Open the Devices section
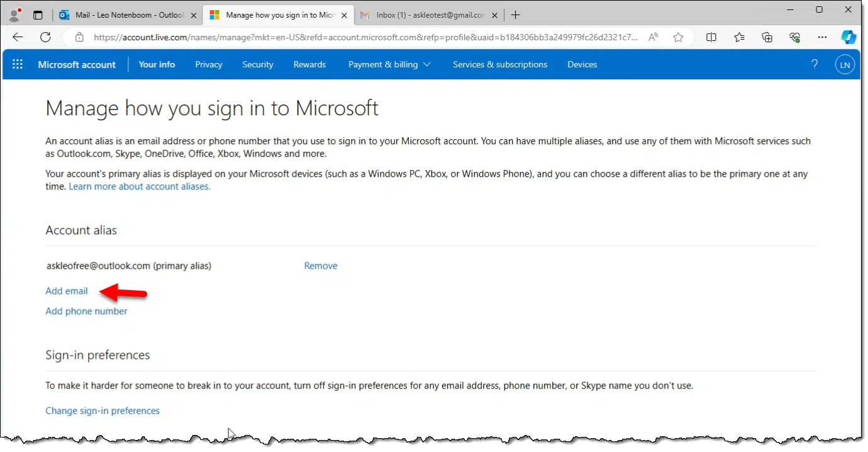The image size is (868, 452). 582,64
